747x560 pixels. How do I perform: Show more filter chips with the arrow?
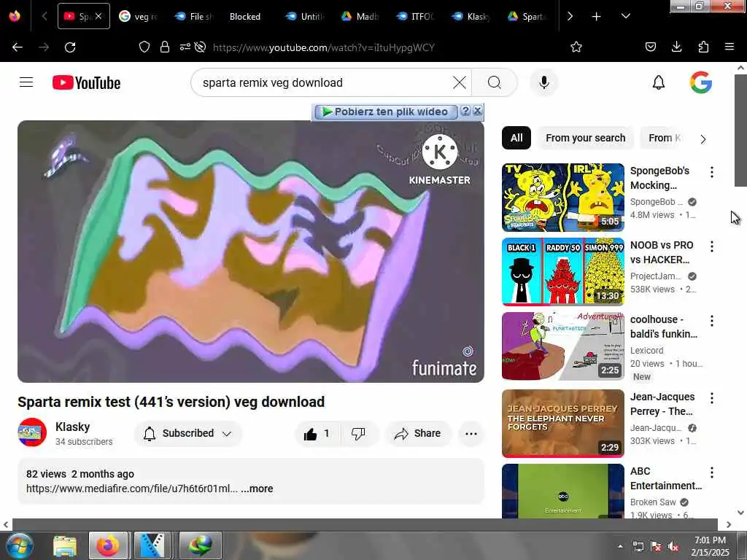tap(703, 139)
